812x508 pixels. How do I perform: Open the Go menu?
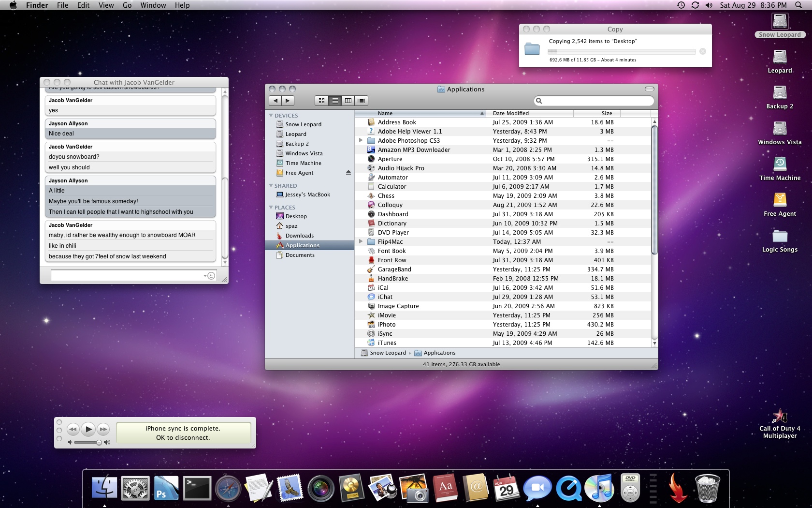(127, 5)
